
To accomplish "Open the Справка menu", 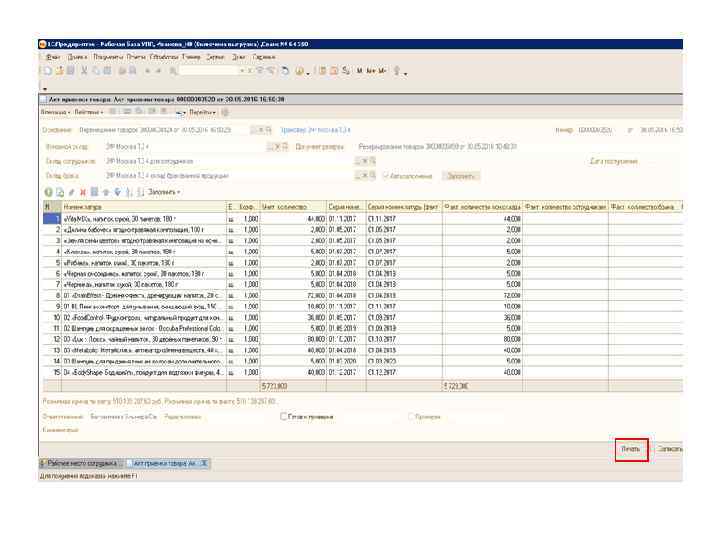I will pos(264,57).
